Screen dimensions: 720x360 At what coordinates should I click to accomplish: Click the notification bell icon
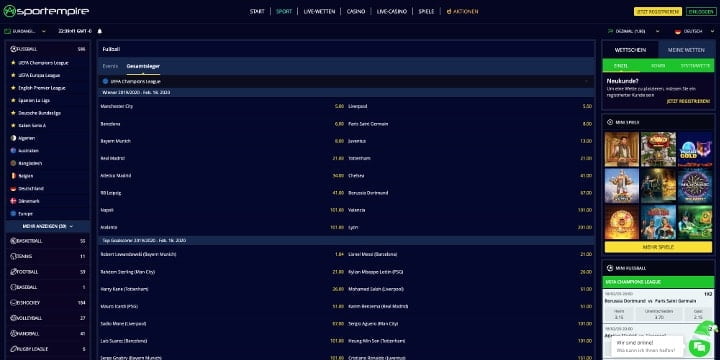click(x=100, y=31)
